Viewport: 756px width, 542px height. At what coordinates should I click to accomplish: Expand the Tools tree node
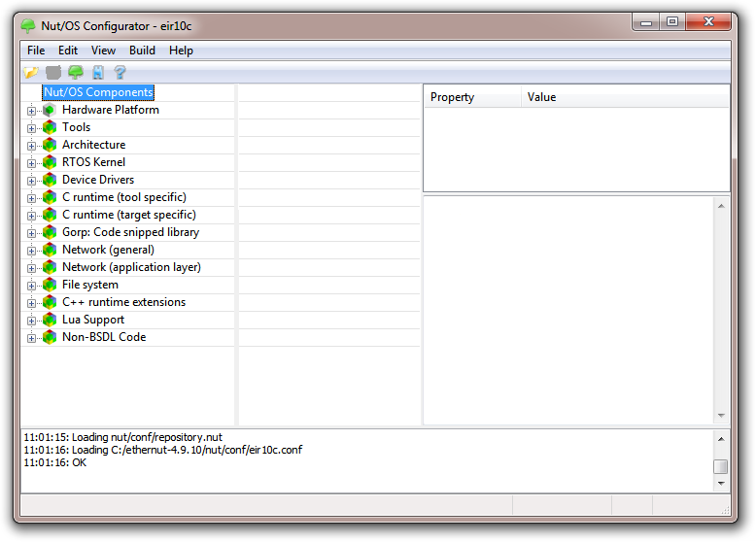[x=31, y=128]
